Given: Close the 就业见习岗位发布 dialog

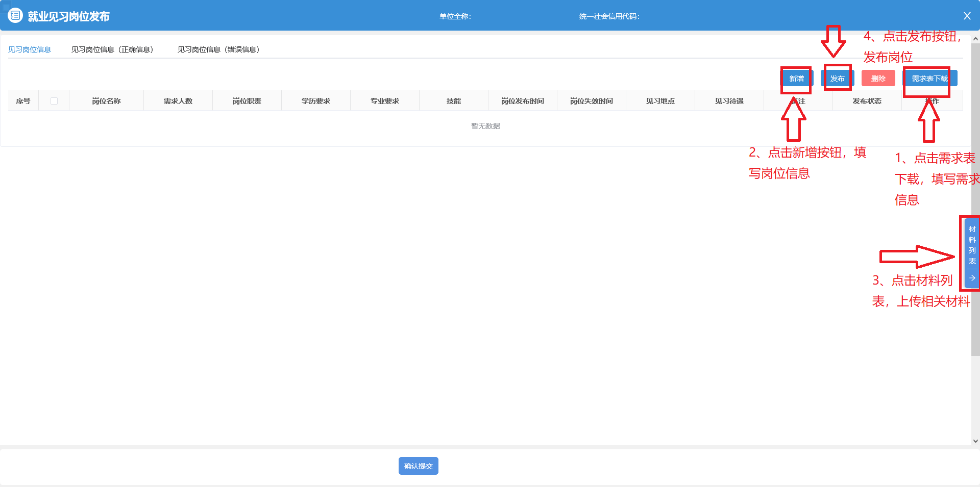Looking at the screenshot, I should coord(967,16).
